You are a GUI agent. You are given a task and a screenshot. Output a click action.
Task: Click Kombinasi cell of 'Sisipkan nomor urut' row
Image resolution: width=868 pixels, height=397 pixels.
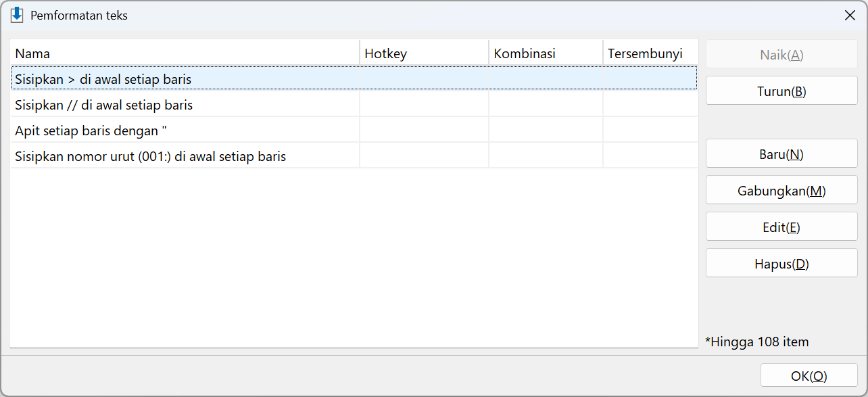coord(546,156)
